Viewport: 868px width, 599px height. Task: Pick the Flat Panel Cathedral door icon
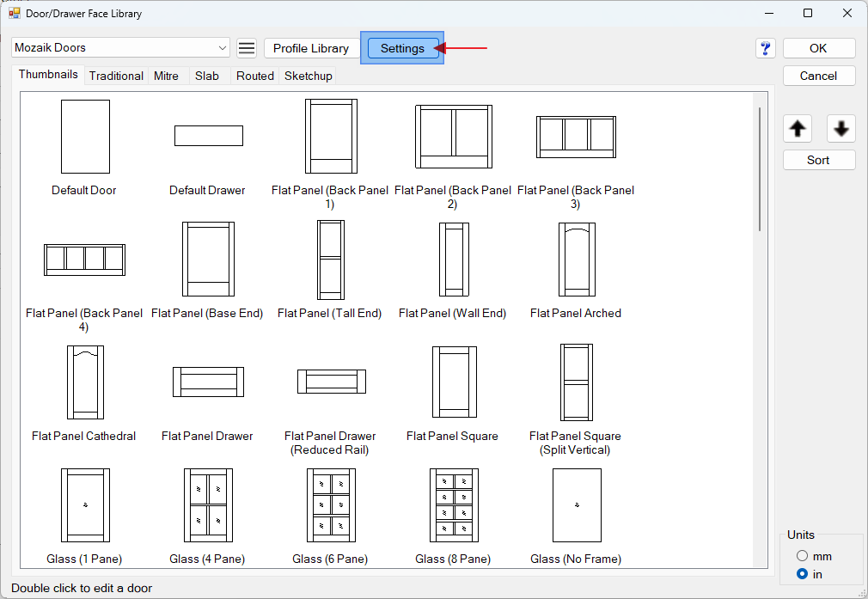(84, 382)
